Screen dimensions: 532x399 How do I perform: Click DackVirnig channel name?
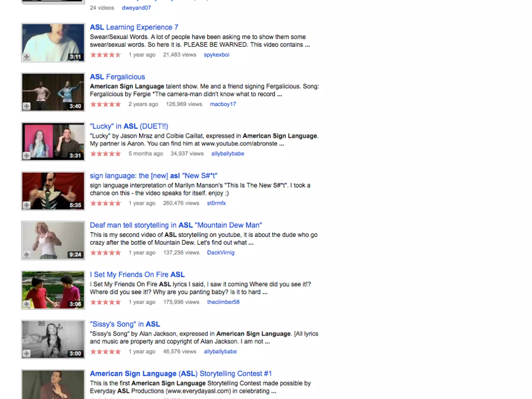click(x=221, y=252)
